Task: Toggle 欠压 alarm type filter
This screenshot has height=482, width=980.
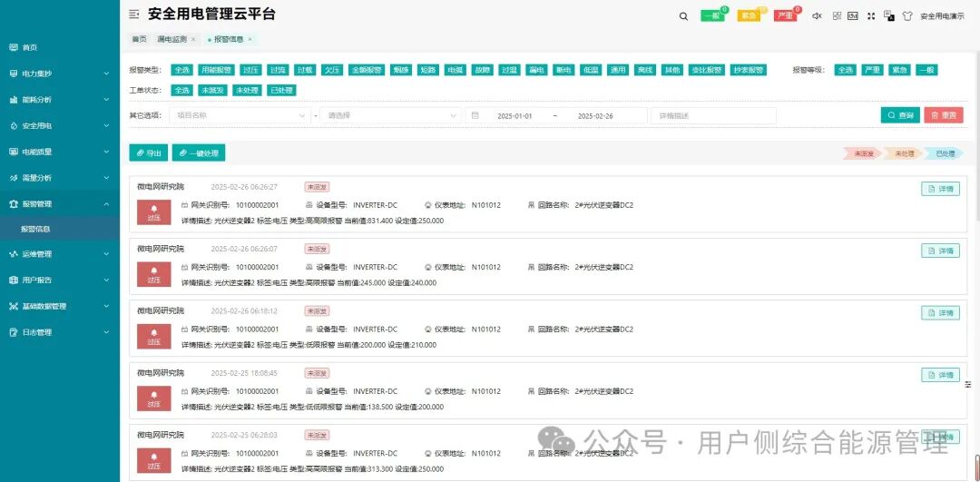Action: 331,70
